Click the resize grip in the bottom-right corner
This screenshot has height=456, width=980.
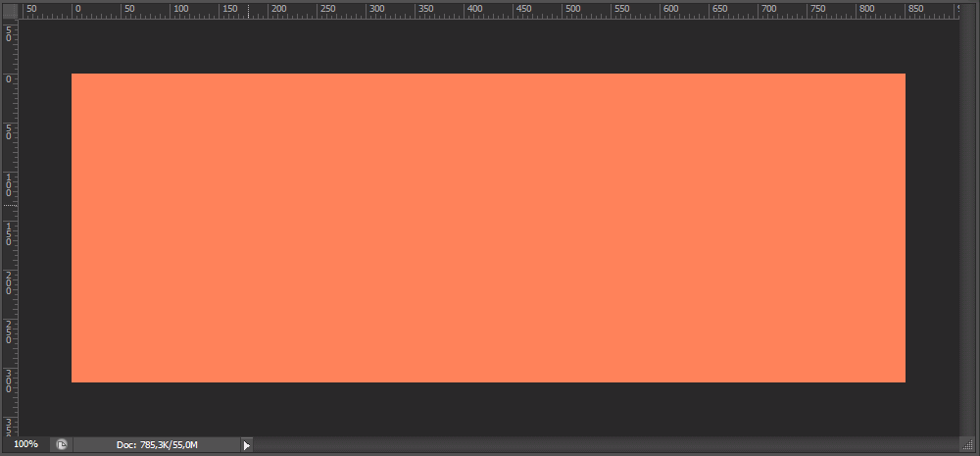click(969, 445)
